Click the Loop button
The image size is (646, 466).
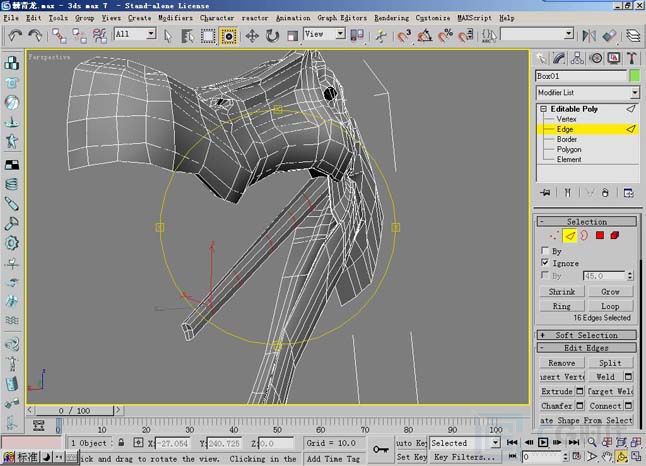610,306
